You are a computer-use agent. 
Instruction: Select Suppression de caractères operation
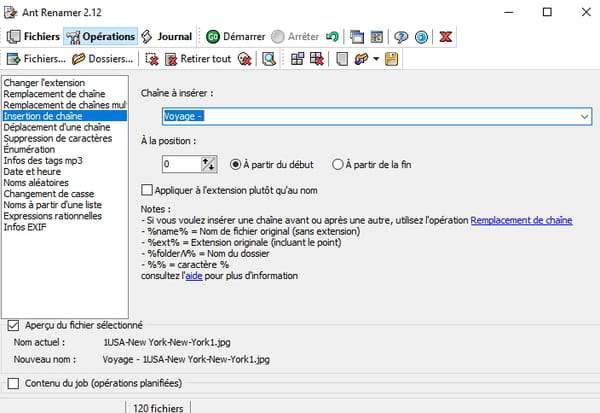pos(65,138)
